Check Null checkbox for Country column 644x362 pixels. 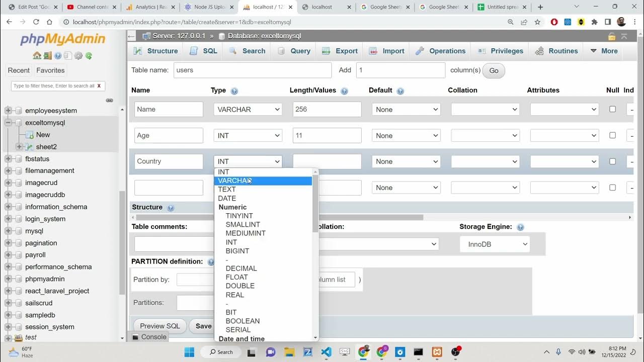pos(612,161)
